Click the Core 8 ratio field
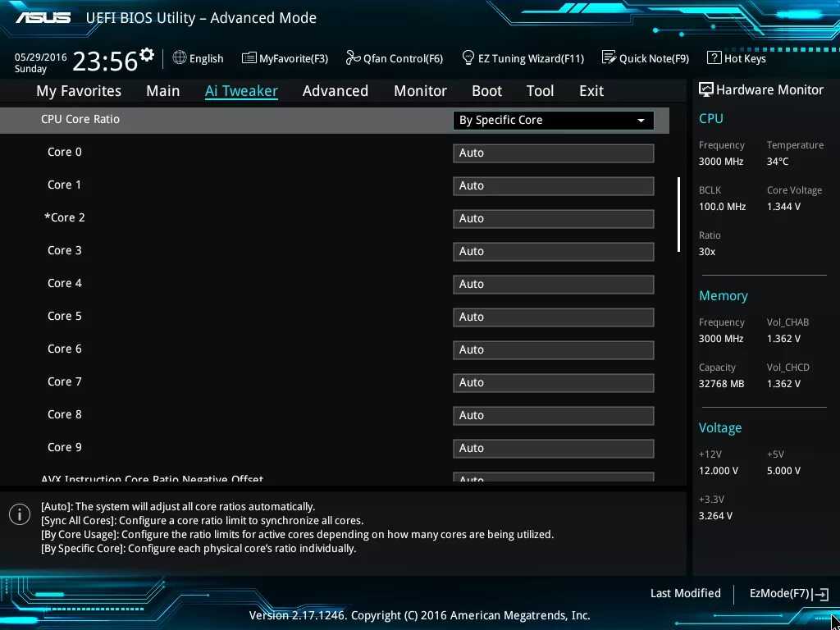 point(554,416)
